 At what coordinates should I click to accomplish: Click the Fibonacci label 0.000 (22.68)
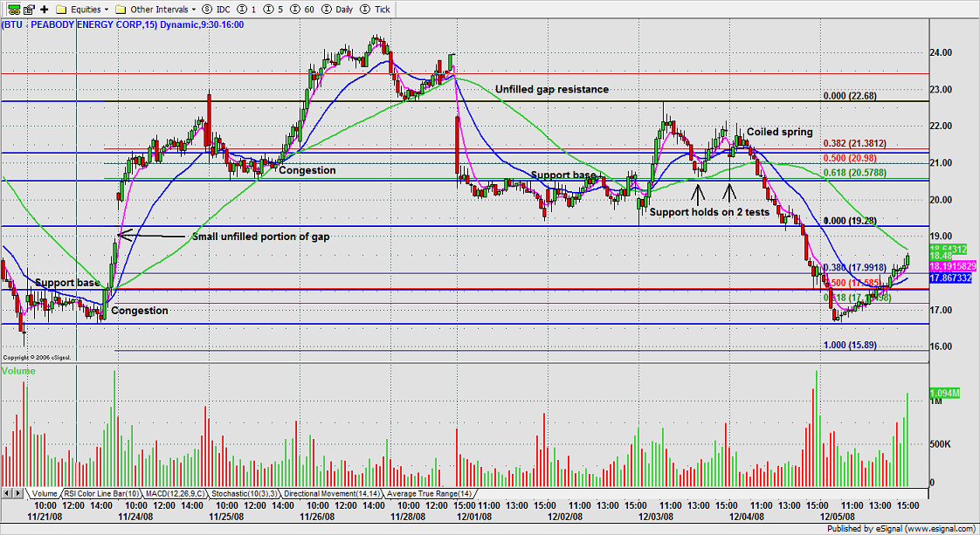pos(850,96)
